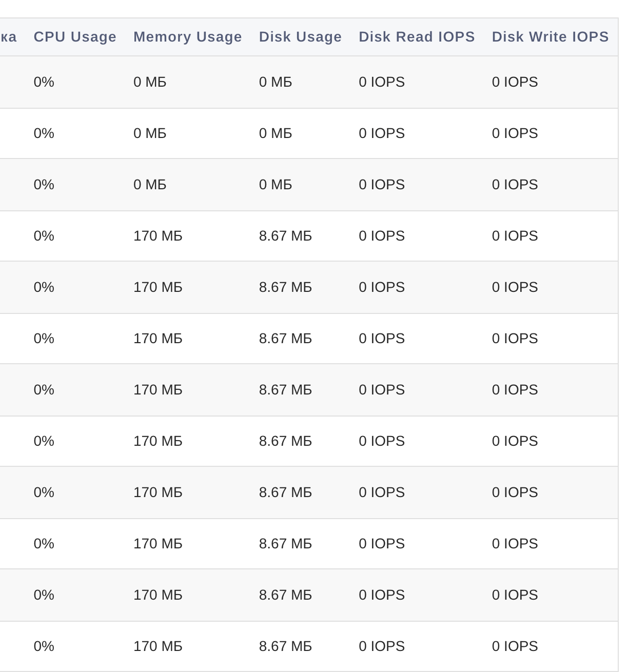Image resolution: width=628 pixels, height=672 pixels.
Task: Click the first row's Memory Usage 0 МБ cell
Action: pyautogui.click(x=150, y=82)
